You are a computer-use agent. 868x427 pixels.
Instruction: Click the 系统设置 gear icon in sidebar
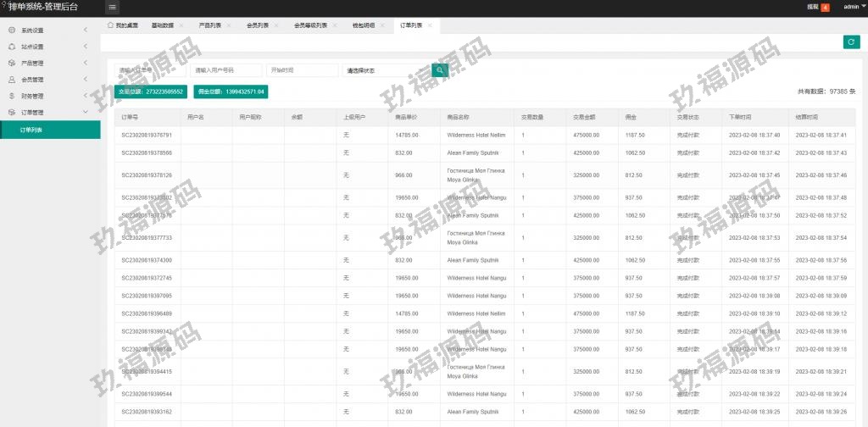pyautogui.click(x=12, y=30)
